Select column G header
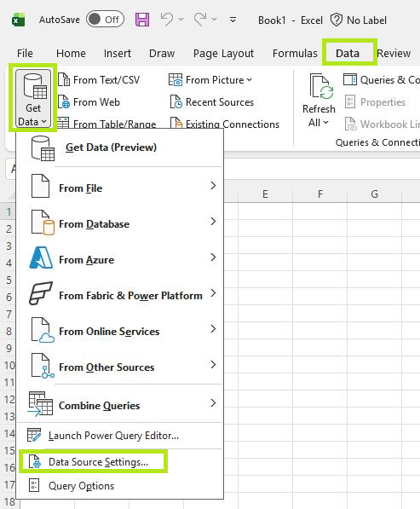420x509 pixels. click(375, 194)
